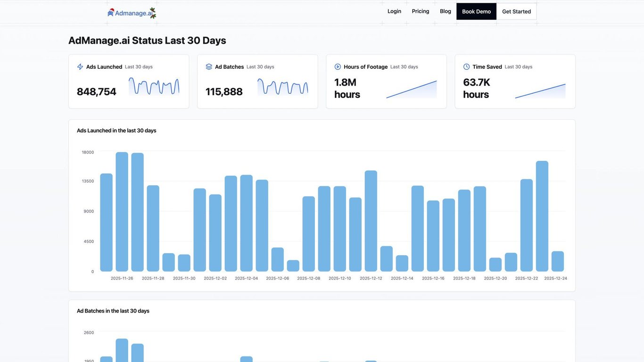The height and width of the screenshot is (362, 644).
Task: Click the Ad Batches sparkline chart
Action: [283, 87]
